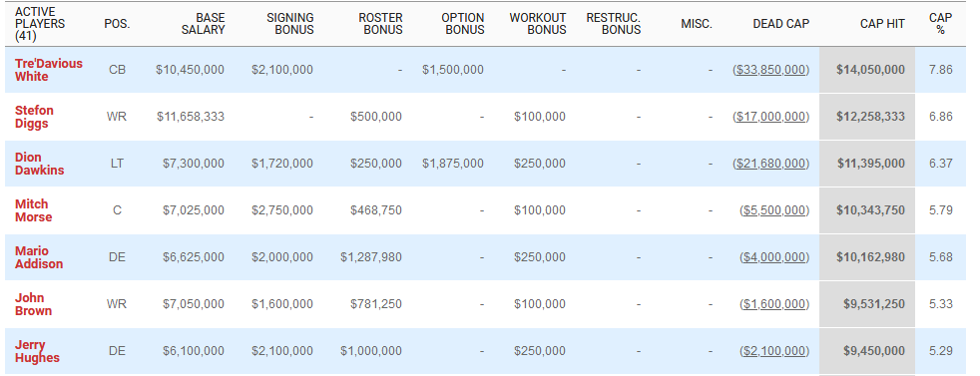Select Mario Addison player link
The height and width of the screenshot is (376, 980).
pos(39,257)
